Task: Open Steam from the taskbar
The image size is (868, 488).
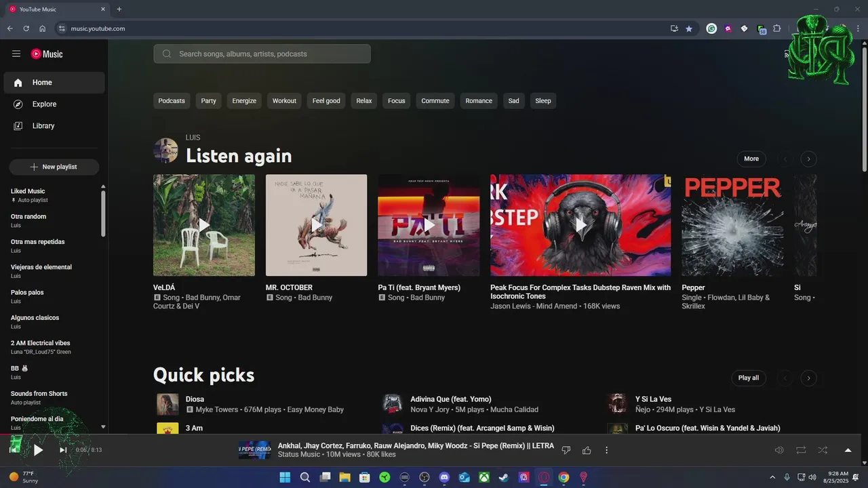Action: tap(504, 477)
